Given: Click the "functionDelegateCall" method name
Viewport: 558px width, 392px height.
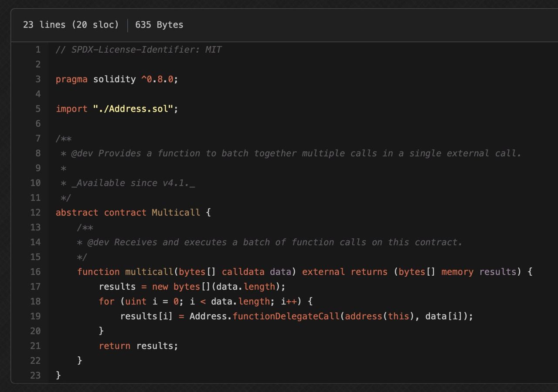Looking at the screenshot, I should 286,316.
